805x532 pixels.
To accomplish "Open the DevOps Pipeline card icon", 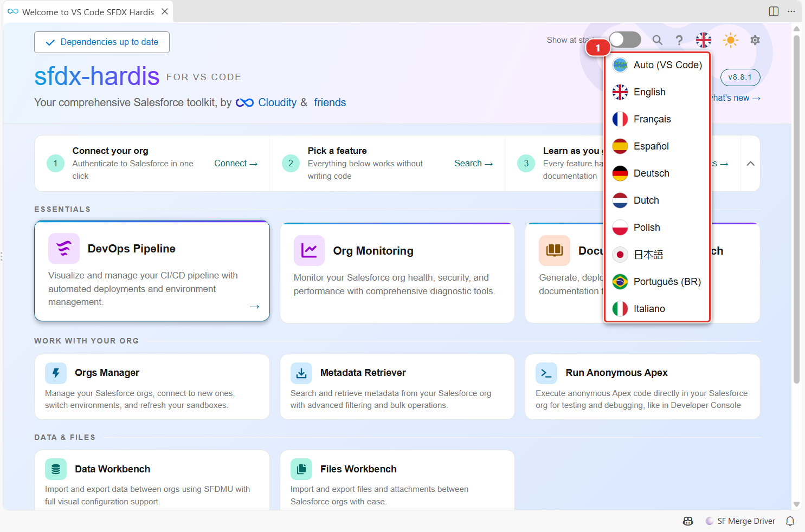I will [x=64, y=248].
